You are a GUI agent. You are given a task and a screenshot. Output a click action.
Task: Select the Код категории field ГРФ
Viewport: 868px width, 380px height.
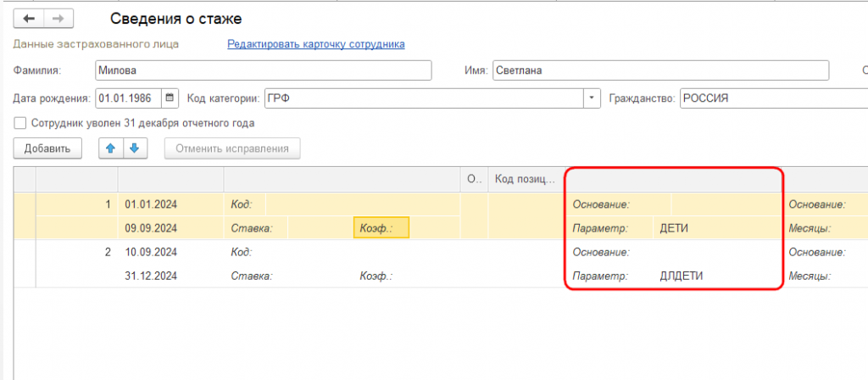[x=425, y=98]
